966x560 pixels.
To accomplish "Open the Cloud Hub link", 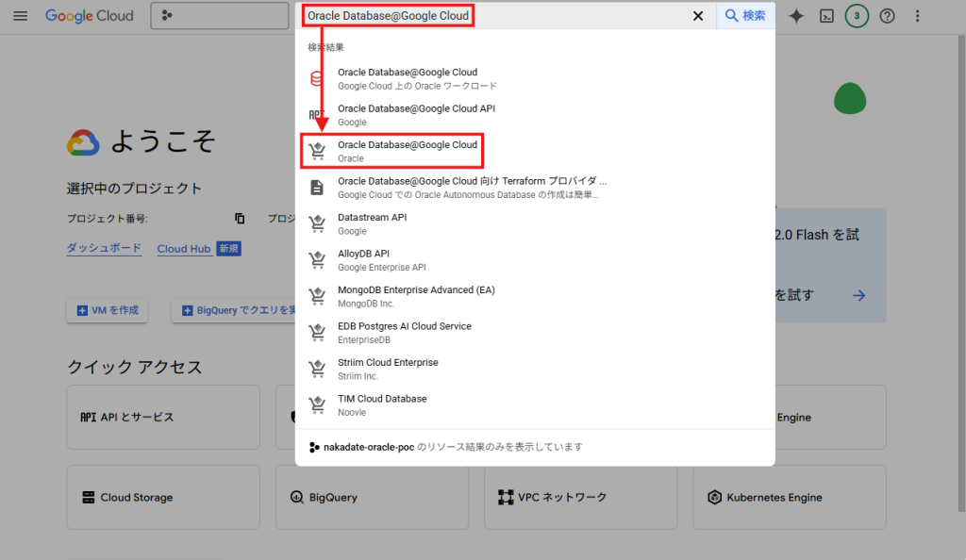I will pyautogui.click(x=184, y=249).
